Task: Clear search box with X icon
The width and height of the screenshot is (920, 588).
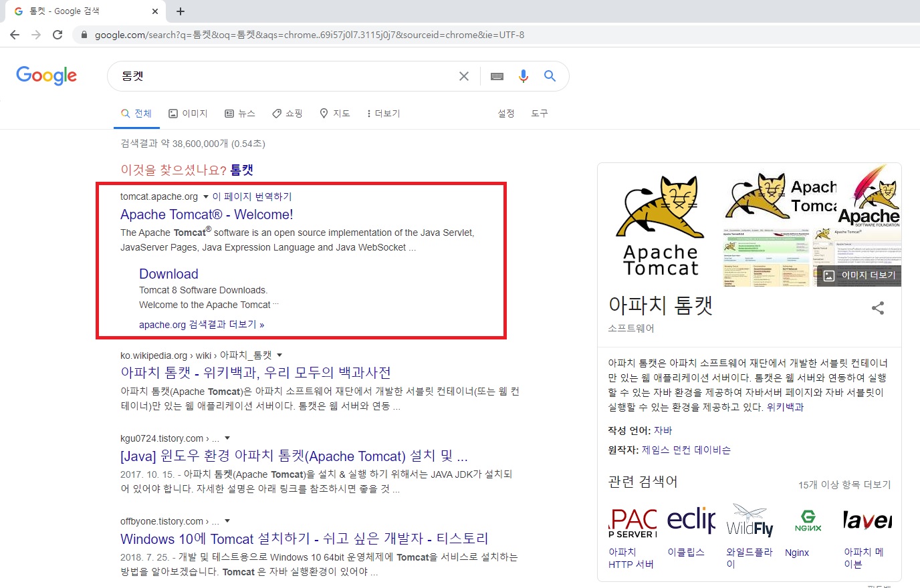Action: [x=464, y=76]
